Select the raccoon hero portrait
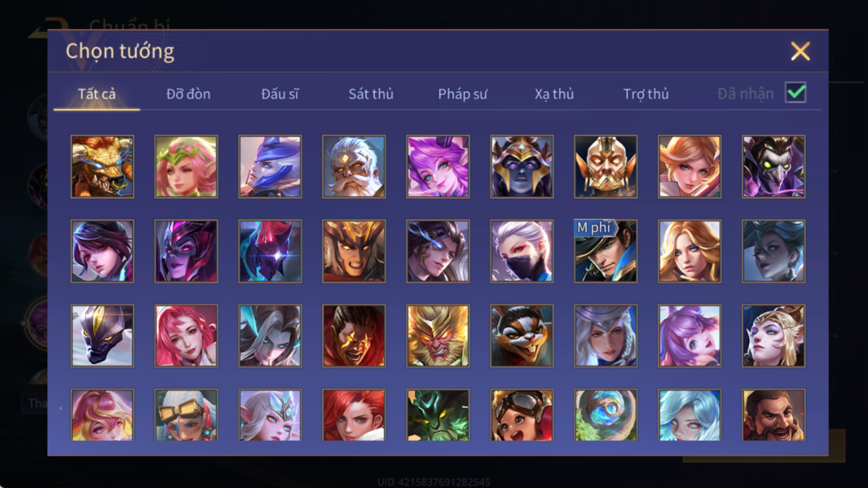The width and height of the screenshot is (868, 488). (522, 336)
